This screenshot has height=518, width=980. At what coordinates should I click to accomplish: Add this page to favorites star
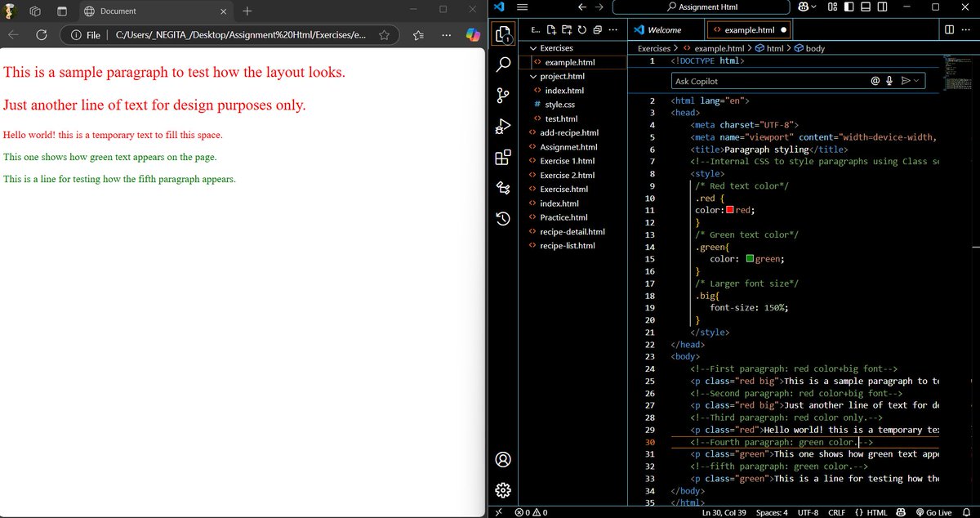tap(384, 35)
